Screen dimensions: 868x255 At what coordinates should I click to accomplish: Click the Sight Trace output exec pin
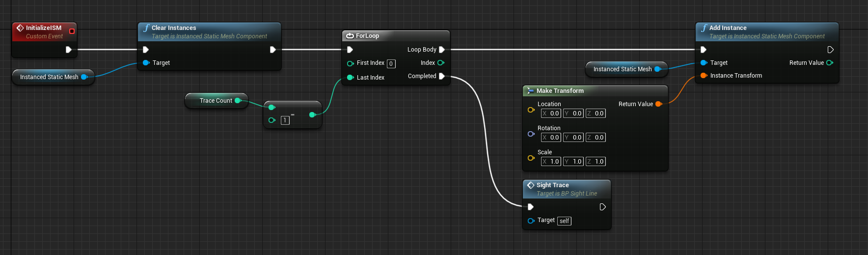click(603, 207)
